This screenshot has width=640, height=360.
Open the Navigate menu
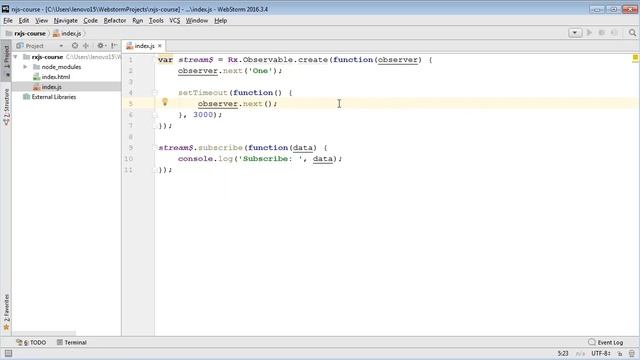point(66,20)
